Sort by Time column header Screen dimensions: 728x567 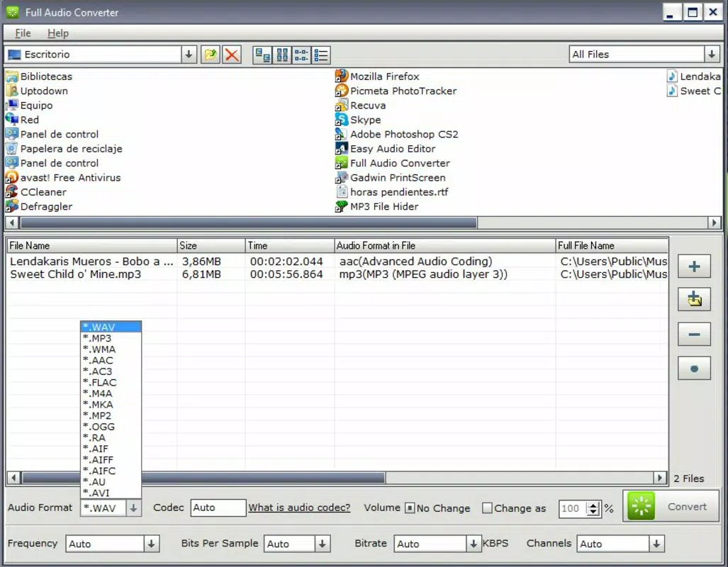tap(290, 246)
